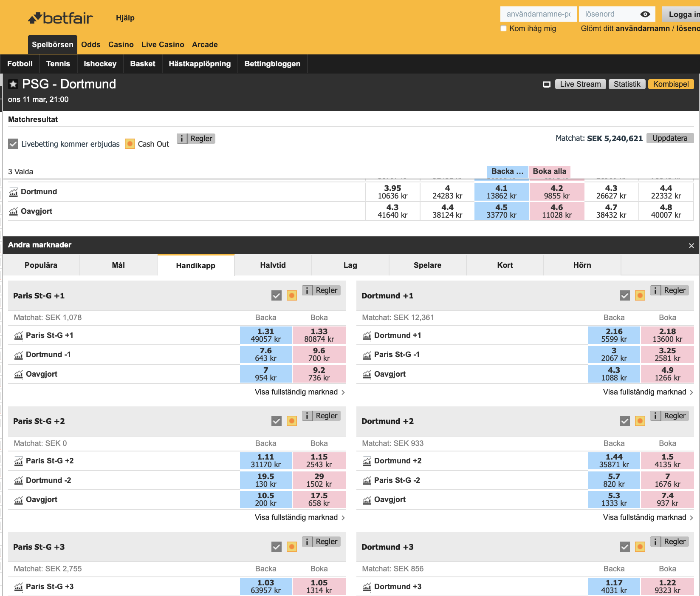This screenshot has width=700, height=596.
Task: Click the användarnamn input field
Action: pos(538,14)
